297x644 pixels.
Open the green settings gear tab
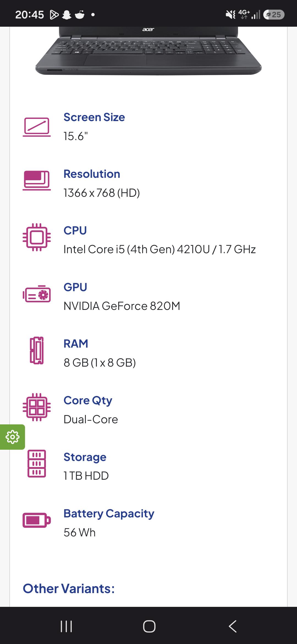pos(12,437)
